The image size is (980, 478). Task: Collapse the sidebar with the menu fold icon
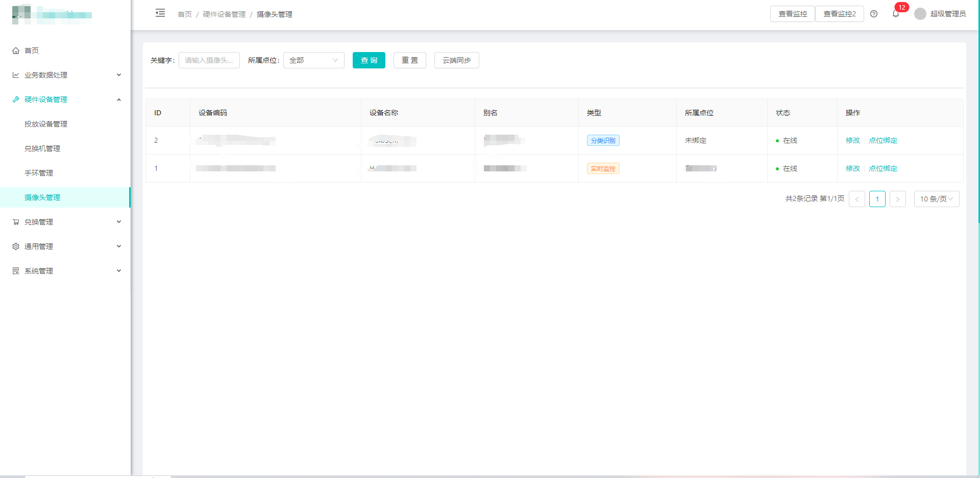pos(160,13)
